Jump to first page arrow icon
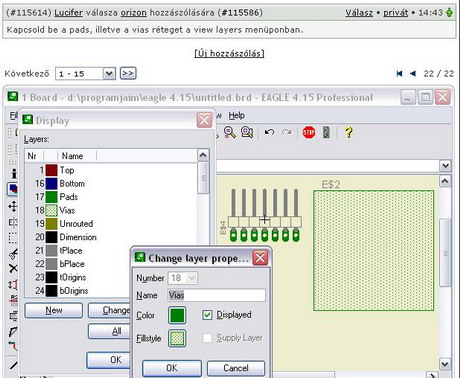Screen dimensions: 460x378 (x=399, y=74)
